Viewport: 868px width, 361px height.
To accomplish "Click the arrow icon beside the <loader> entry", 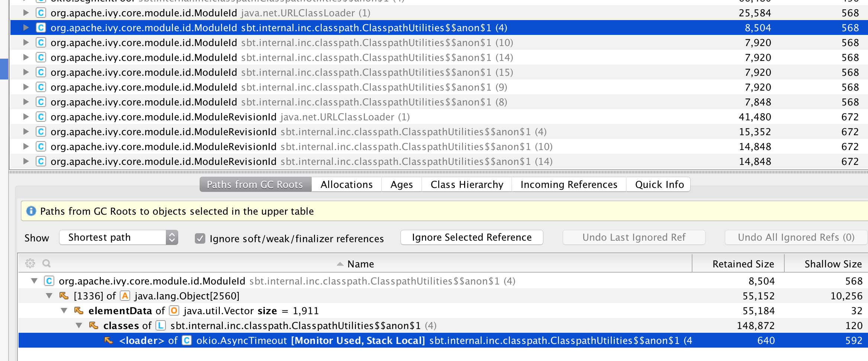I will 108,340.
